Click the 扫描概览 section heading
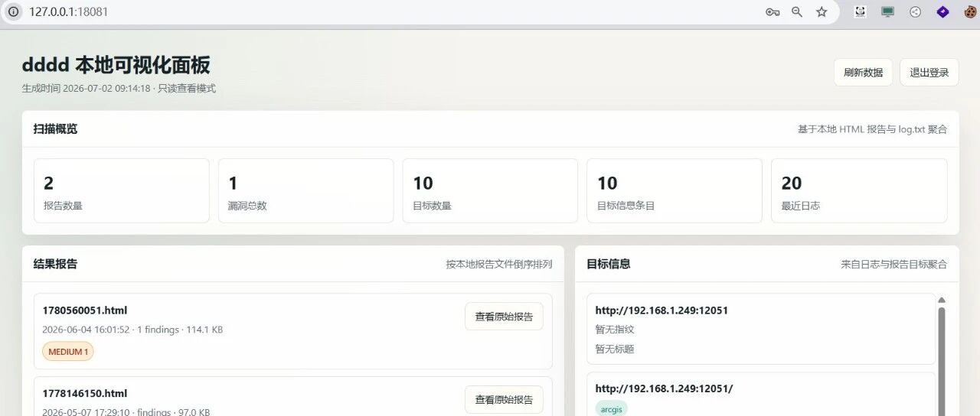This screenshot has height=416, width=980. click(55, 129)
